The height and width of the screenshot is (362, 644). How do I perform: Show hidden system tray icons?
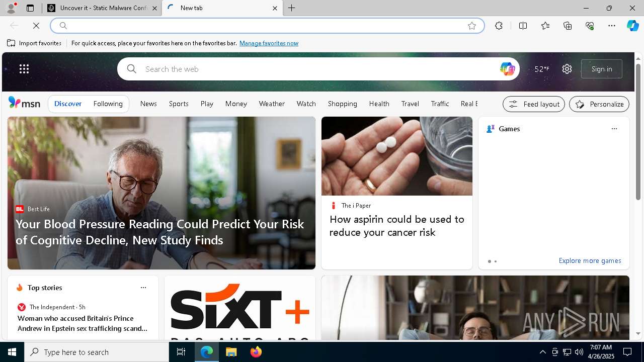point(542,352)
